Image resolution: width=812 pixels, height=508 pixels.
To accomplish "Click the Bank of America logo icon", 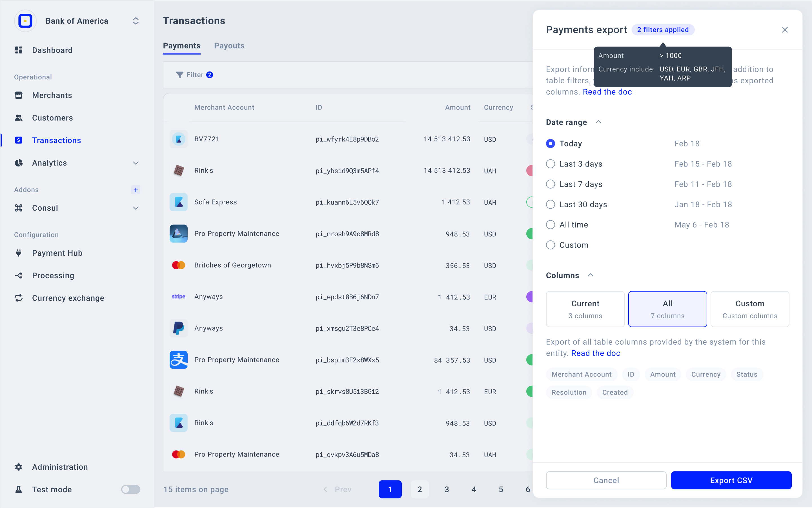I will pos(25,21).
